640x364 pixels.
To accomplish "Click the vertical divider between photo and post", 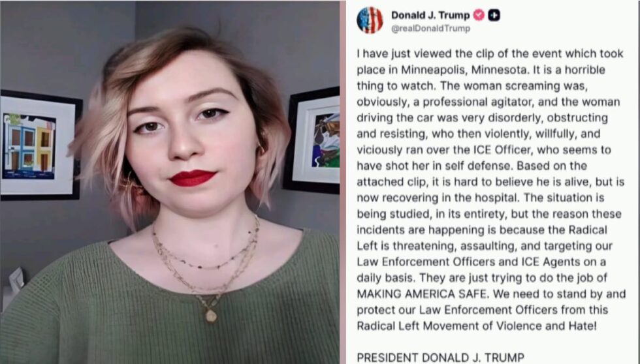I will pyautogui.click(x=343, y=182).
